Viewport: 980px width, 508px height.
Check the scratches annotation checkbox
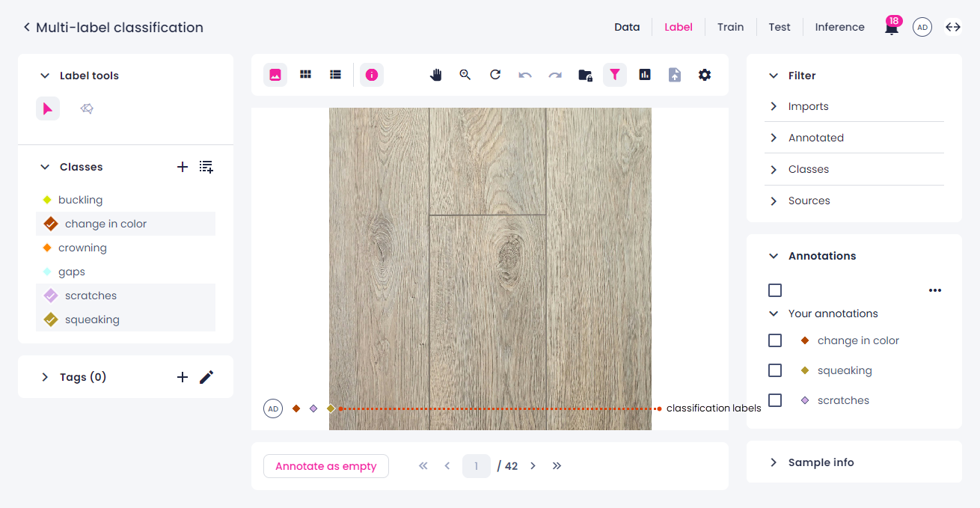(775, 400)
